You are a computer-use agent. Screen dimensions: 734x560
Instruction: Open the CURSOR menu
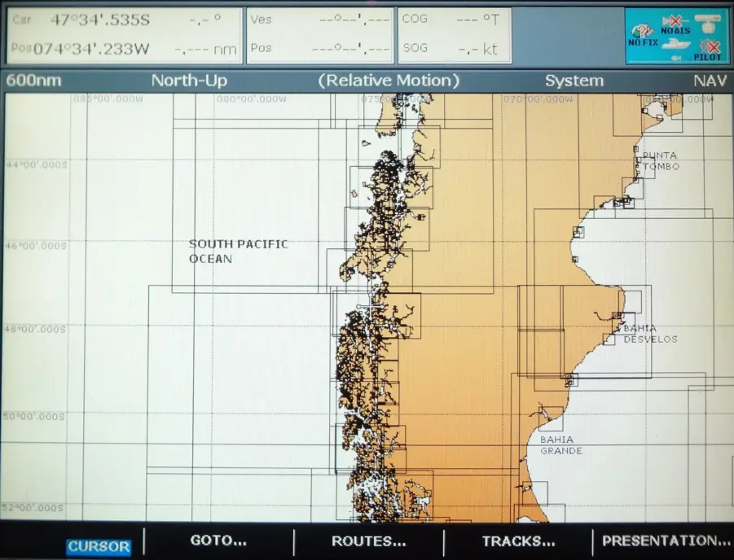(x=98, y=547)
